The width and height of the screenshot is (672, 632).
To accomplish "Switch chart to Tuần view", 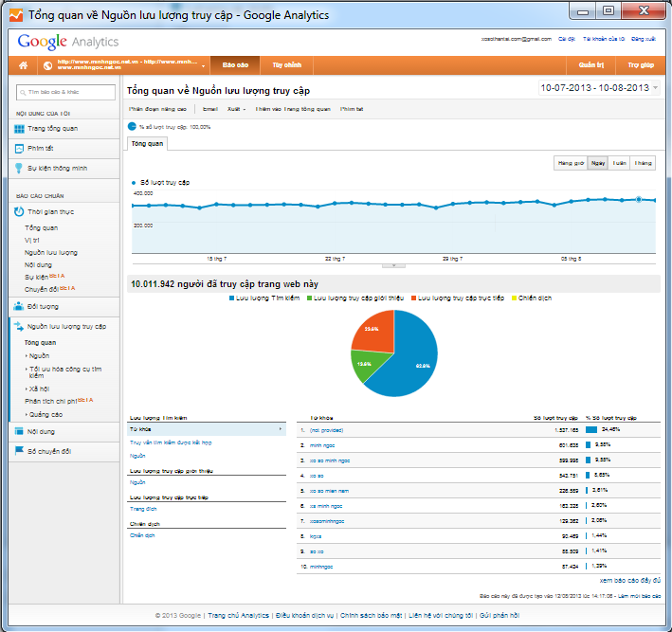I will click(619, 163).
